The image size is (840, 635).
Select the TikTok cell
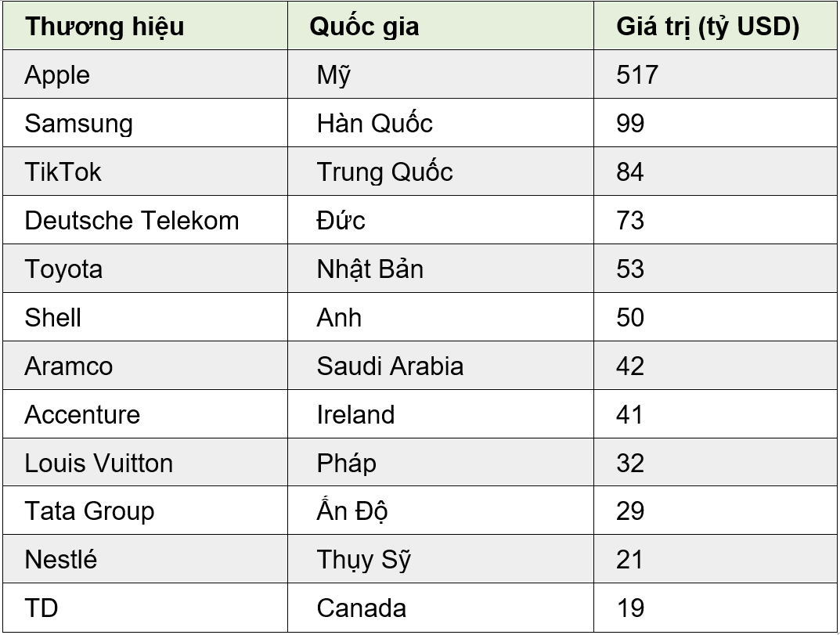click(x=63, y=172)
